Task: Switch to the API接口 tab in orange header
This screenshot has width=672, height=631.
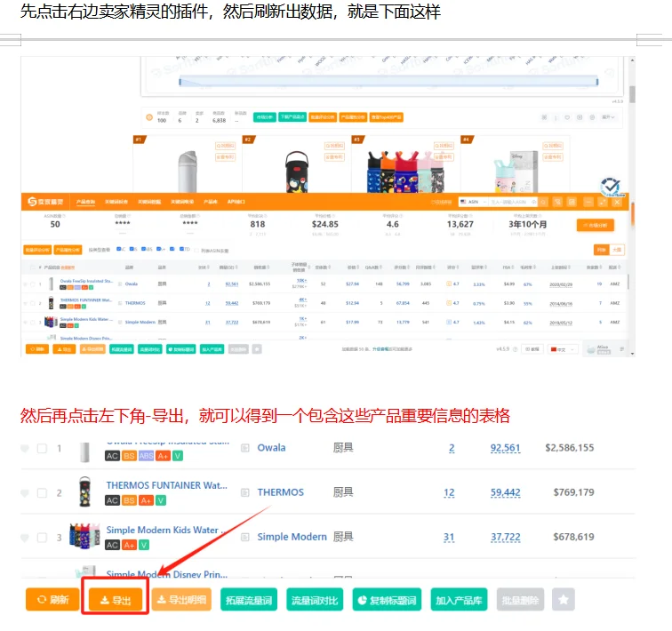Action: click(236, 202)
